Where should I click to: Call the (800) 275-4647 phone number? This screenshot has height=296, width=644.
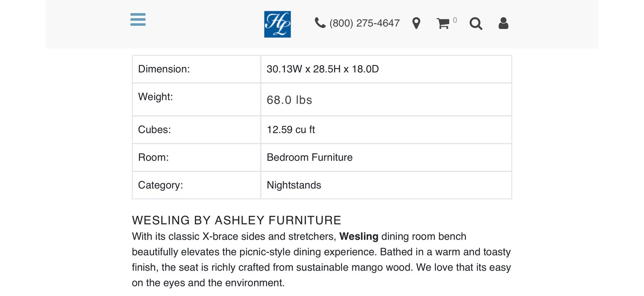364,23
